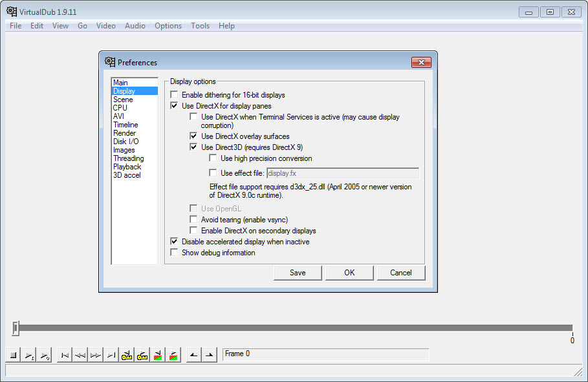This screenshot has width=588, height=382.
Task: Click the Save button in Preferences
Action: 298,273
